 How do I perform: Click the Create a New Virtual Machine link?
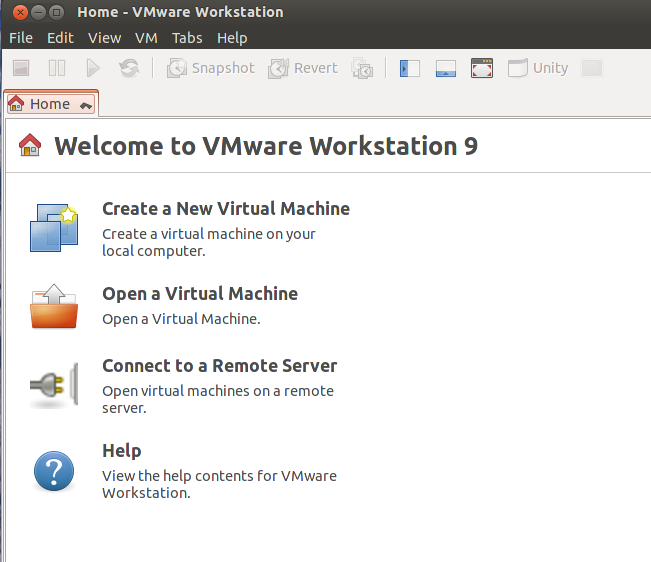pyautogui.click(x=226, y=208)
